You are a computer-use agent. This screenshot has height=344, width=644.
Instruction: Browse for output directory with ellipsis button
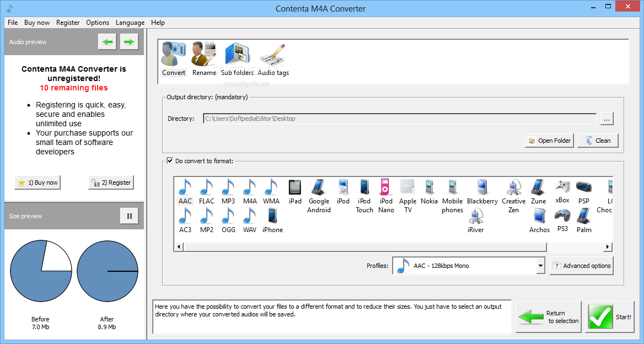click(607, 119)
